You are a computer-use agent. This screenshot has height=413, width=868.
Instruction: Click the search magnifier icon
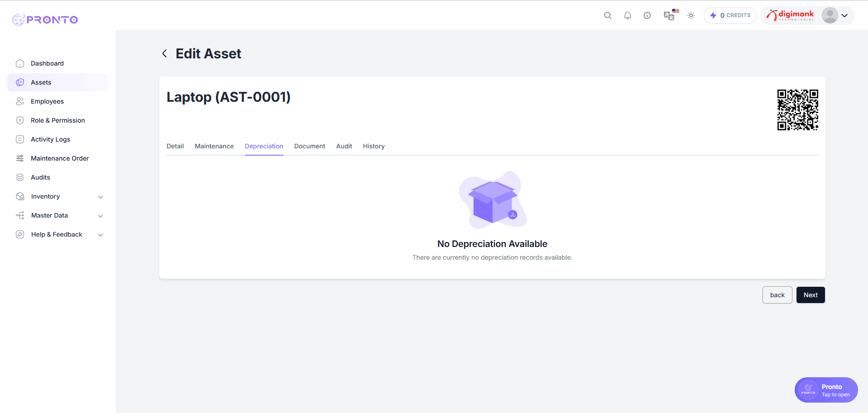(608, 15)
